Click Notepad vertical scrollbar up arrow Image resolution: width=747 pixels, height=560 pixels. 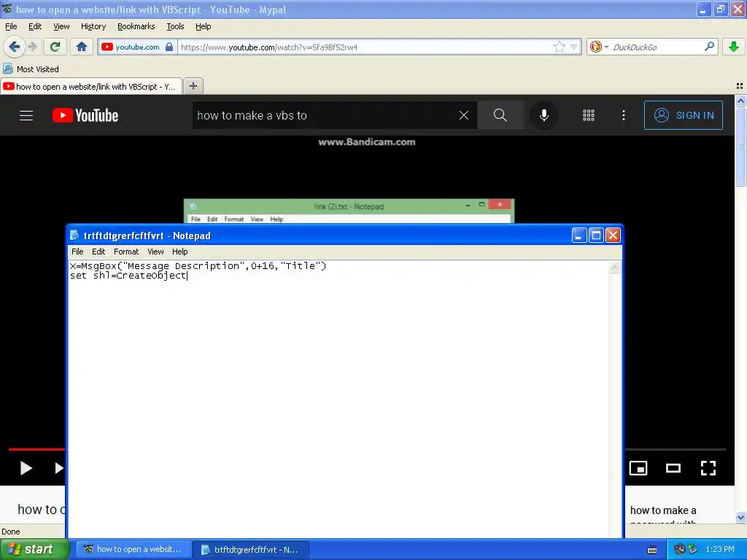tap(614, 267)
